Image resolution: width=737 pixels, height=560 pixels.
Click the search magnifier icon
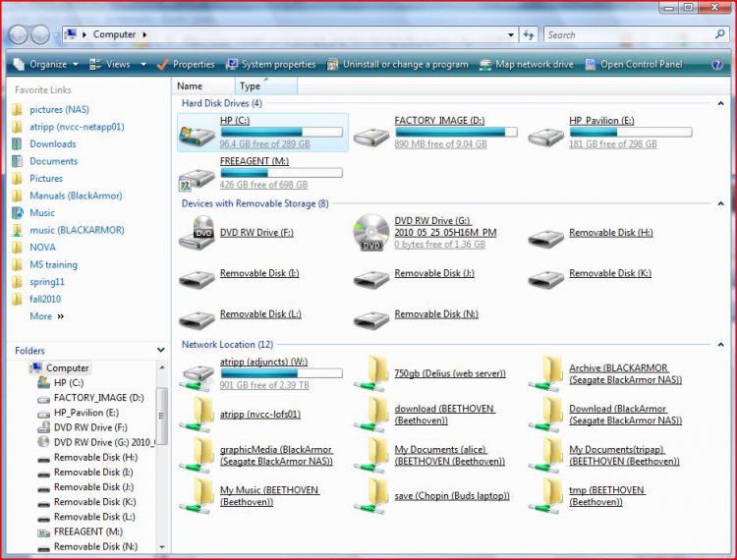[x=719, y=34]
